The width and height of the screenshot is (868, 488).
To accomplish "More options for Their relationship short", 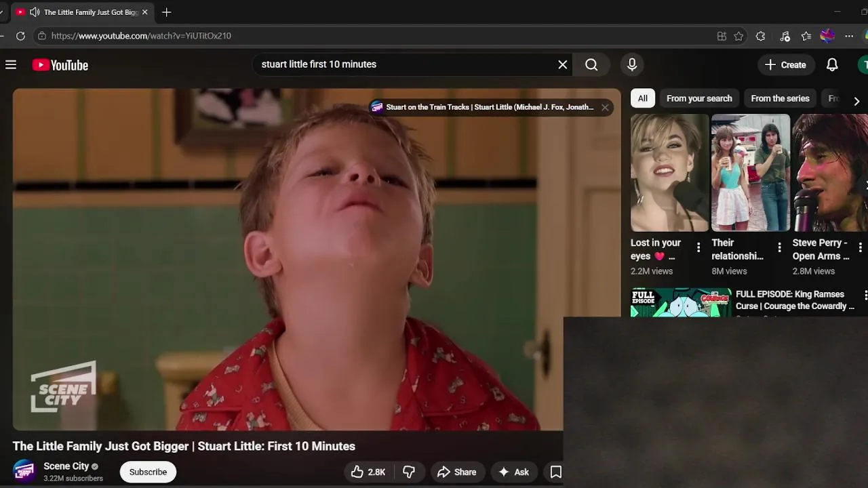I will pyautogui.click(x=779, y=248).
